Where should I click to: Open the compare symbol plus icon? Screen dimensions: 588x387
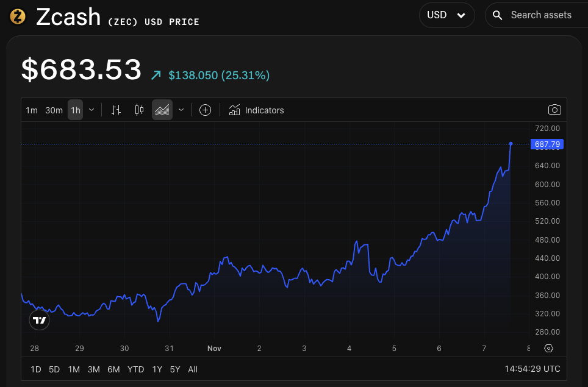click(x=205, y=110)
